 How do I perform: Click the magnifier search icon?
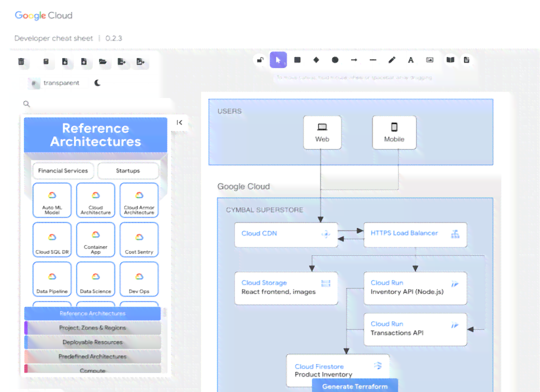(26, 103)
